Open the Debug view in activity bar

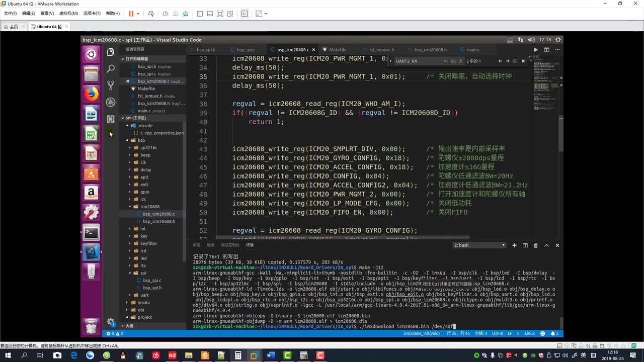tap(111, 102)
